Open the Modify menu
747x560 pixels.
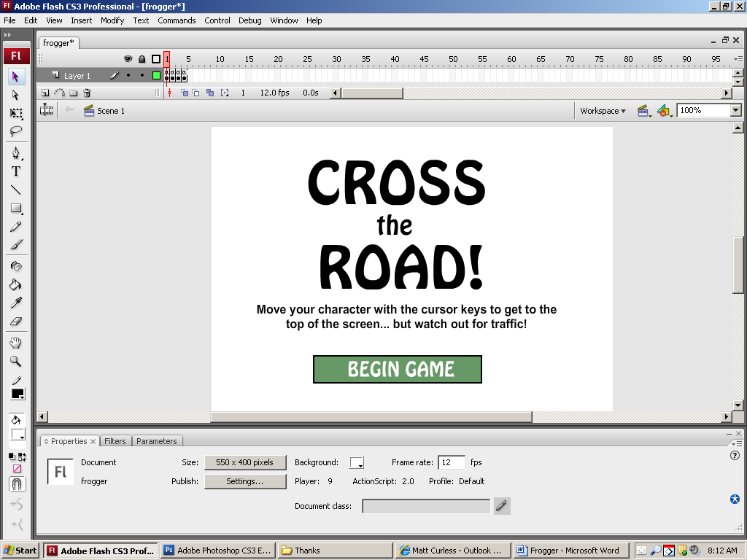pos(112,20)
